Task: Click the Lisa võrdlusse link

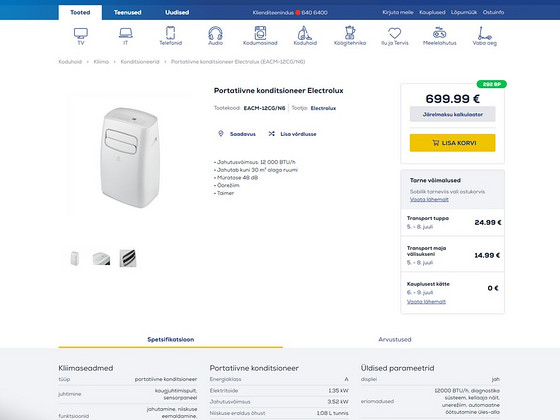Action: pyautogui.click(x=298, y=134)
